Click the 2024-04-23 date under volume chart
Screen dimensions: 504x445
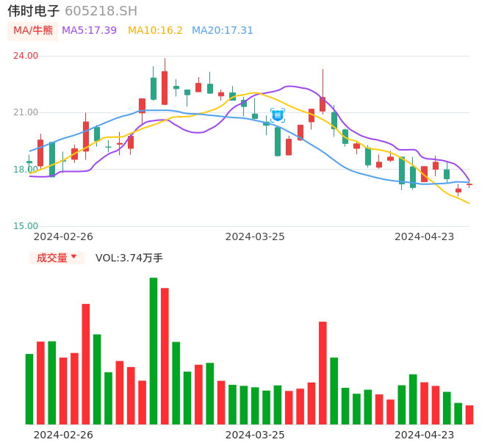tap(425, 434)
